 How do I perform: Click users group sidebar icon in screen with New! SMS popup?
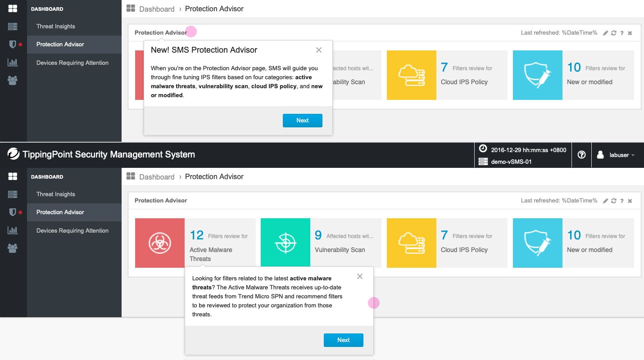13,80
